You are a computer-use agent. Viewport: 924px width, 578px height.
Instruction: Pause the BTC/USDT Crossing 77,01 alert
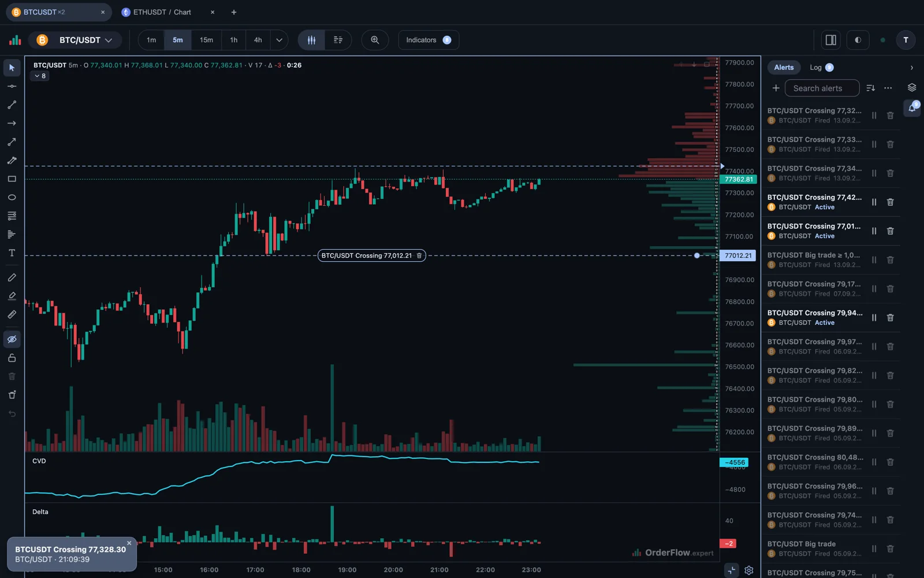(874, 231)
